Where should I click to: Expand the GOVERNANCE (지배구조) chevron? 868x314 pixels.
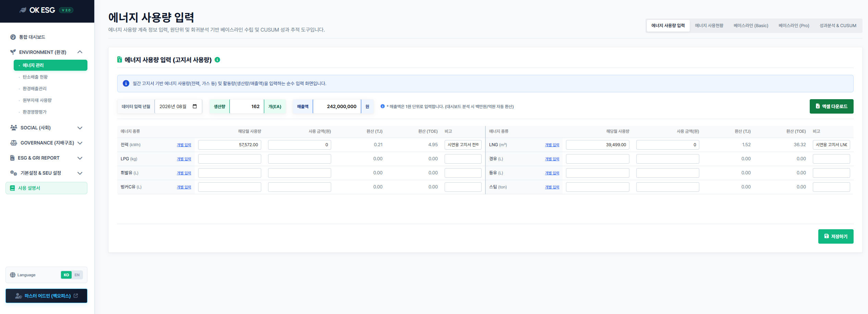[80, 143]
